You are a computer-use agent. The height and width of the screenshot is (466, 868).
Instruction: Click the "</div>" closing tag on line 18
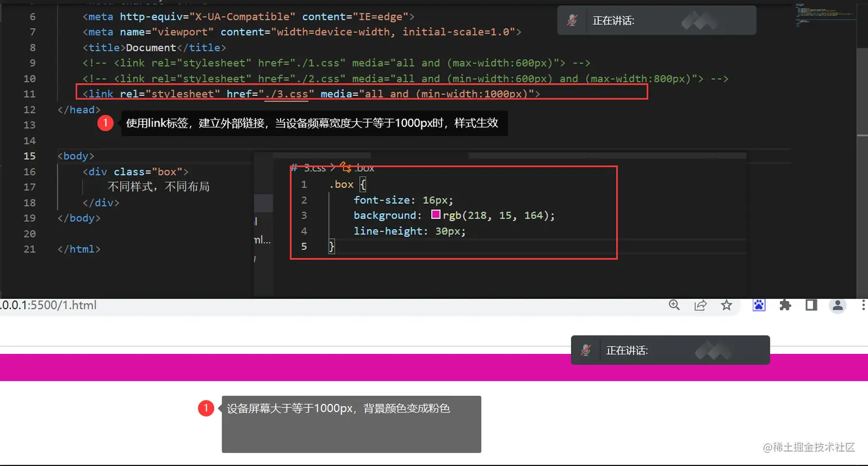pos(101,202)
